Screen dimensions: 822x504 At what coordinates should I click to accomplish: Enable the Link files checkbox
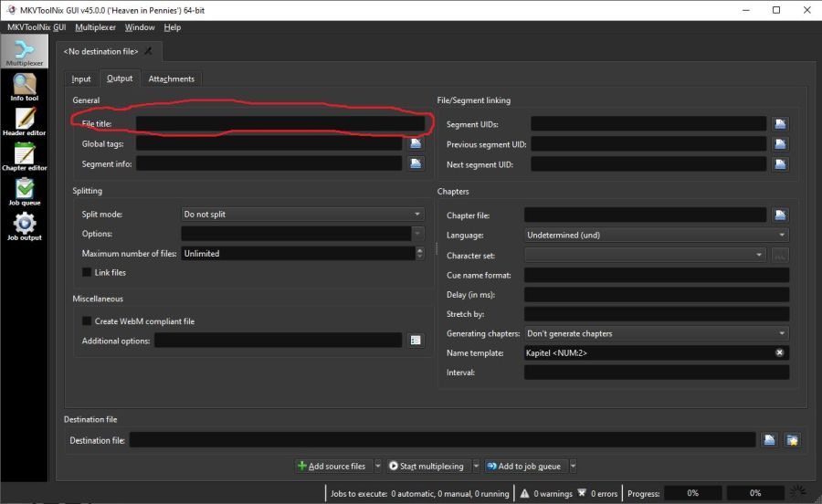click(87, 272)
